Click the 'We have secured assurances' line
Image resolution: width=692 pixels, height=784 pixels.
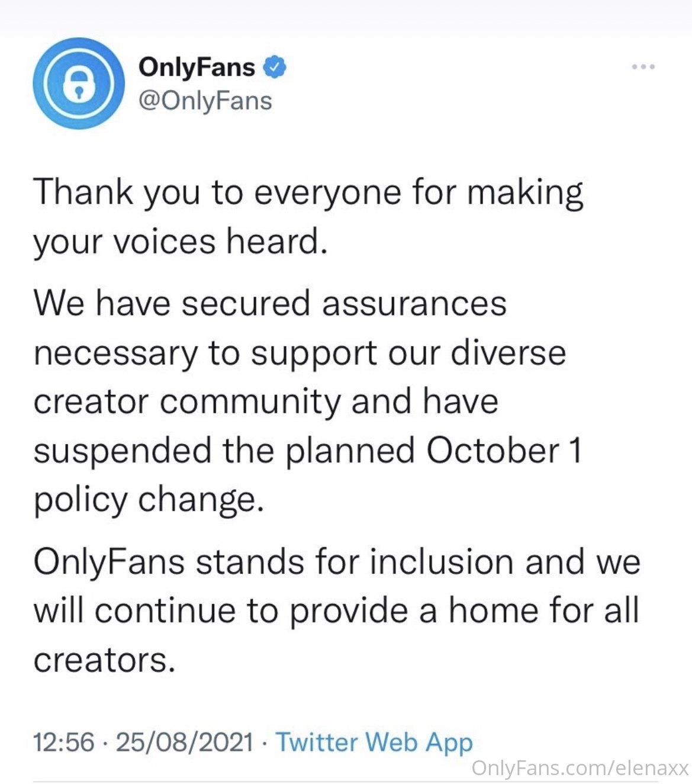(270, 303)
